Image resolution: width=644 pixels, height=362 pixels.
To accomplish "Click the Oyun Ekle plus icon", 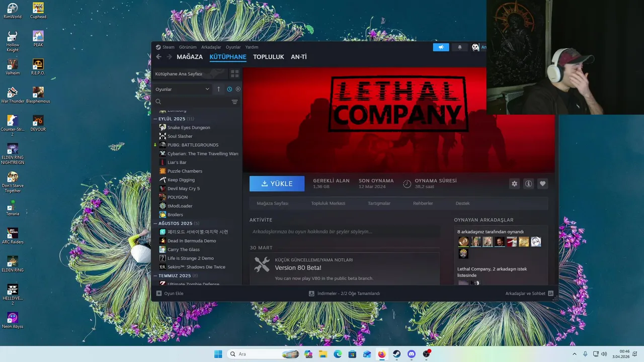I will 159,293.
